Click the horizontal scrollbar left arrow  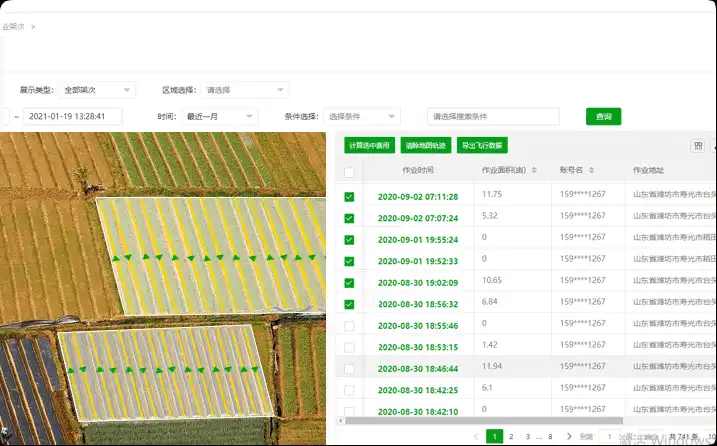pyautogui.click(x=340, y=420)
